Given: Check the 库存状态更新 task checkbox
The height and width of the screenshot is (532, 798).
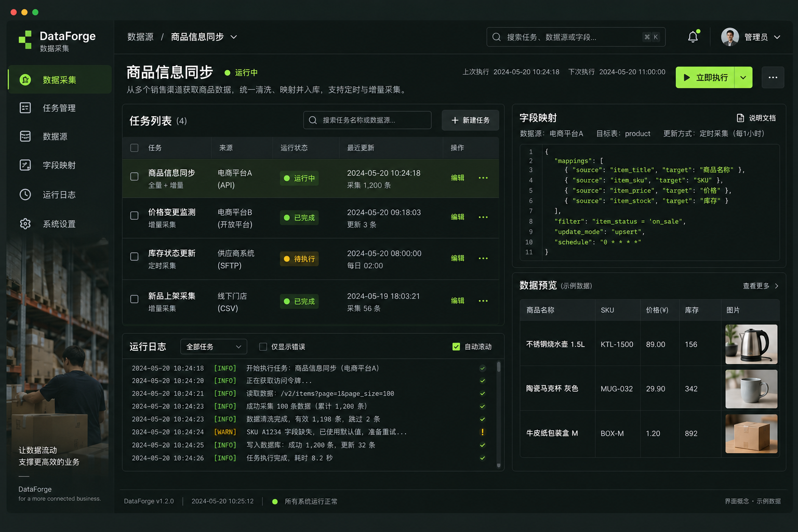Looking at the screenshot, I should [134, 257].
